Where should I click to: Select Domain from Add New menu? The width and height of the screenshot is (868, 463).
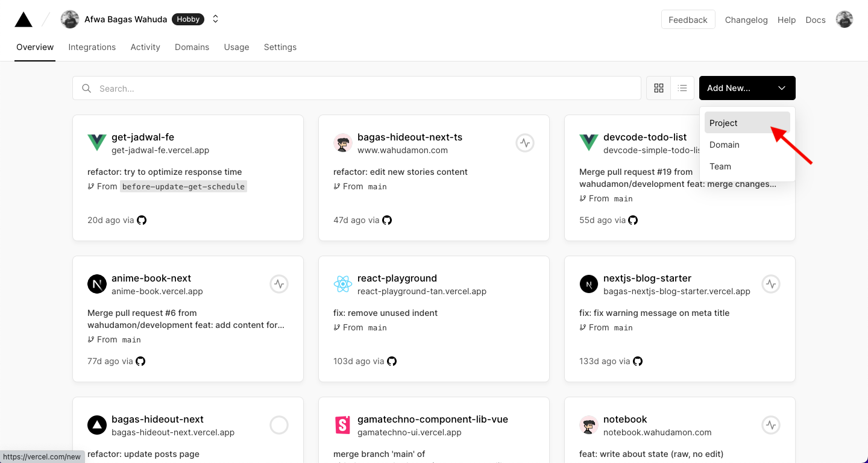[x=747, y=145]
